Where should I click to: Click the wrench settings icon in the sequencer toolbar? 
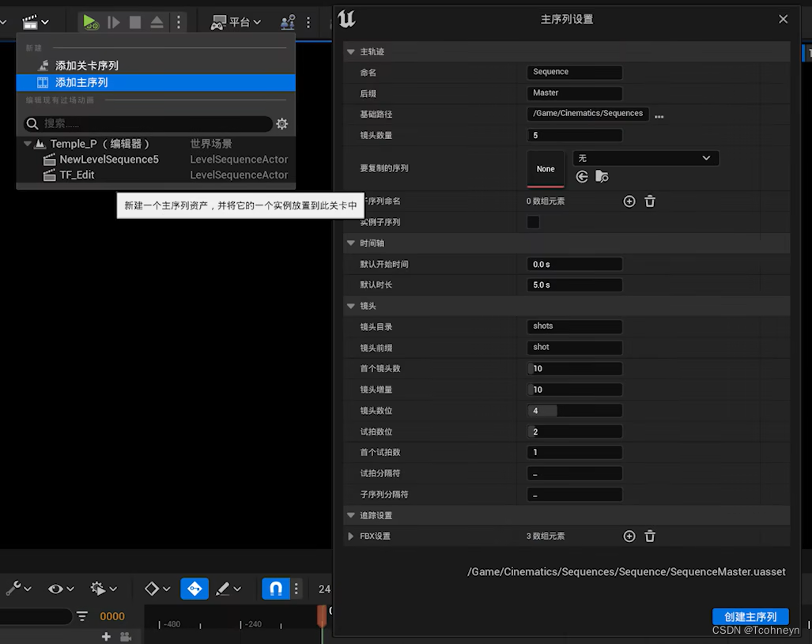(x=14, y=589)
